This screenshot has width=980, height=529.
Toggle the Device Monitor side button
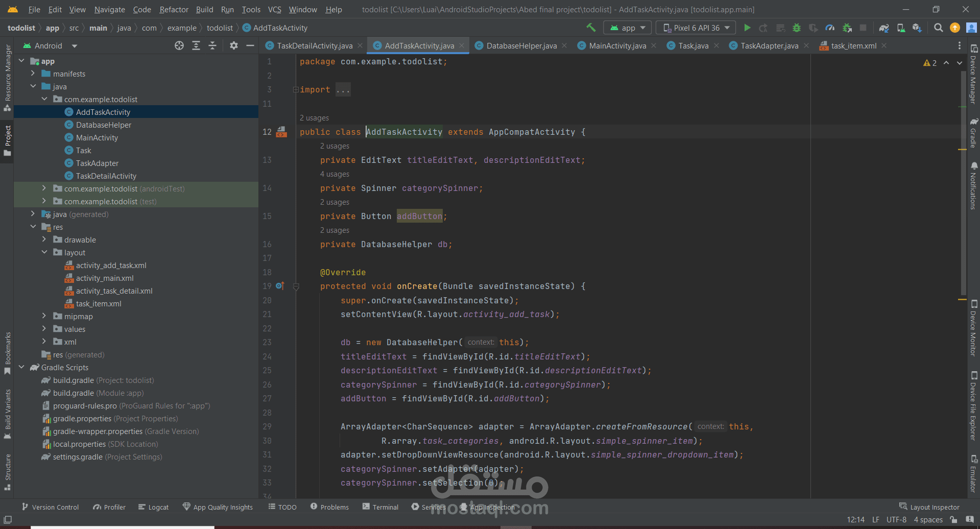[x=974, y=327]
